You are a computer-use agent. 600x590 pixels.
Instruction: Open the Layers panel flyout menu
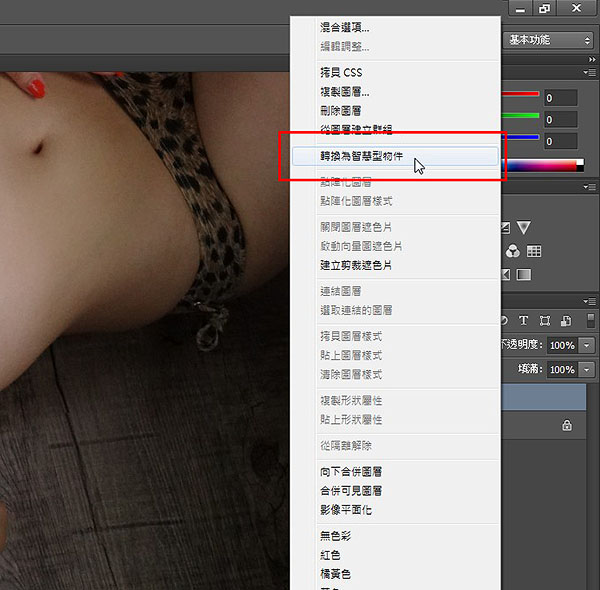click(591, 301)
